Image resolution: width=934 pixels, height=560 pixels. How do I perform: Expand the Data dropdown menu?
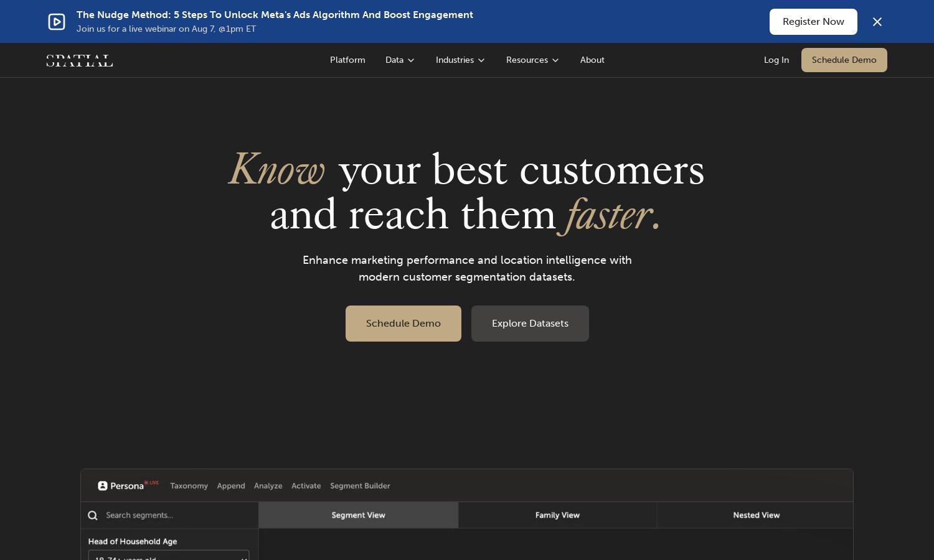[x=400, y=60]
